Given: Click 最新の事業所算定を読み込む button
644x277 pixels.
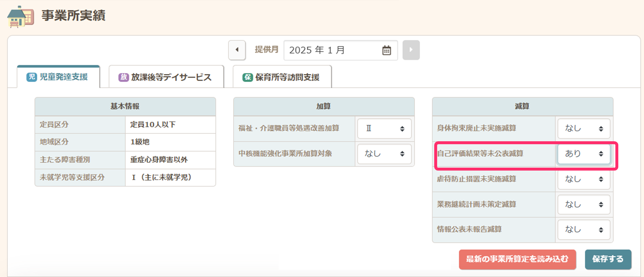Looking at the screenshot, I should click(517, 259).
